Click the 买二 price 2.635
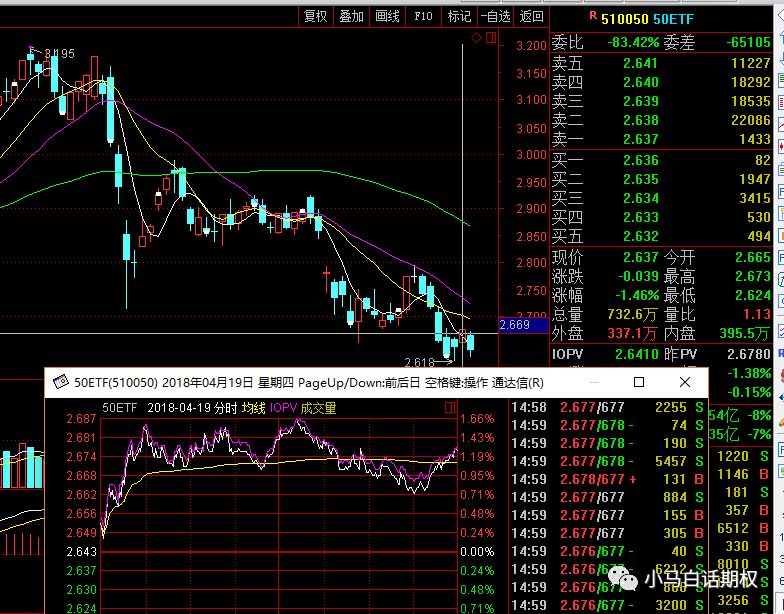784x614 pixels. click(640, 180)
